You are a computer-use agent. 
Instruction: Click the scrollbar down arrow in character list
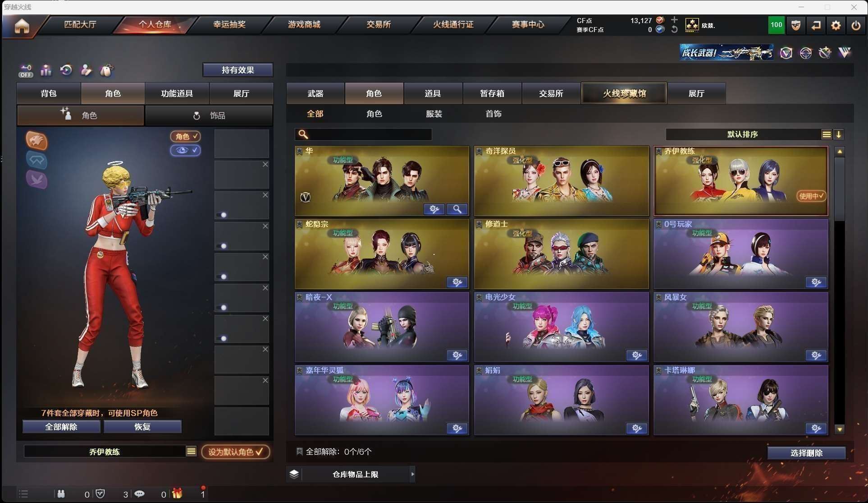point(839,429)
